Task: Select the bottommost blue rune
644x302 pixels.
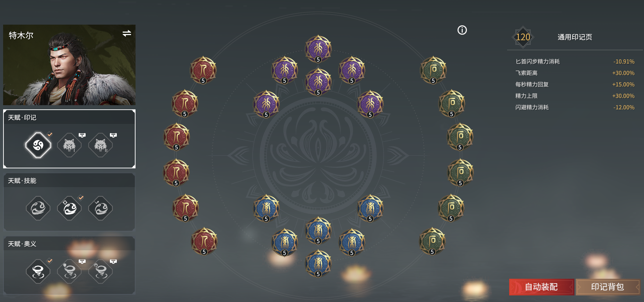Action: [x=318, y=263]
